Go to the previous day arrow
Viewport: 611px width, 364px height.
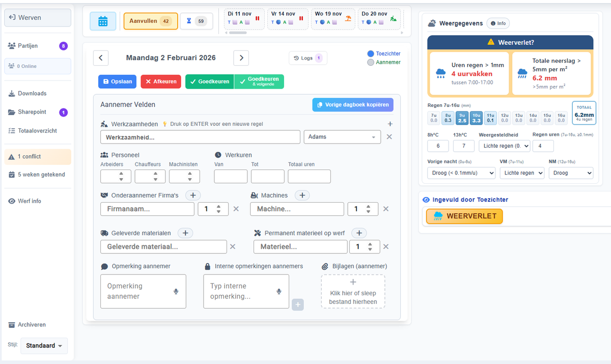click(x=101, y=58)
